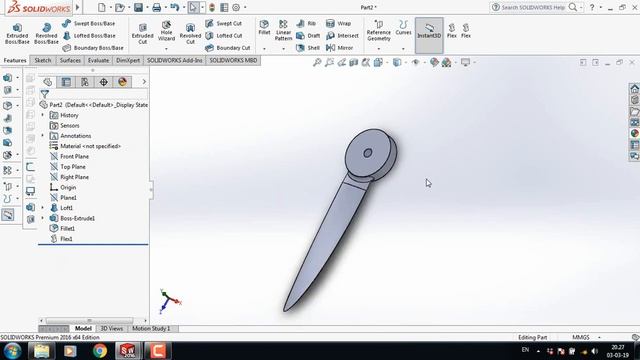The height and width of the screenshot is (360, 640).
Task: Open the FeatureManager design tree tab
Action: pyautogui.click(x=48, y=82)
